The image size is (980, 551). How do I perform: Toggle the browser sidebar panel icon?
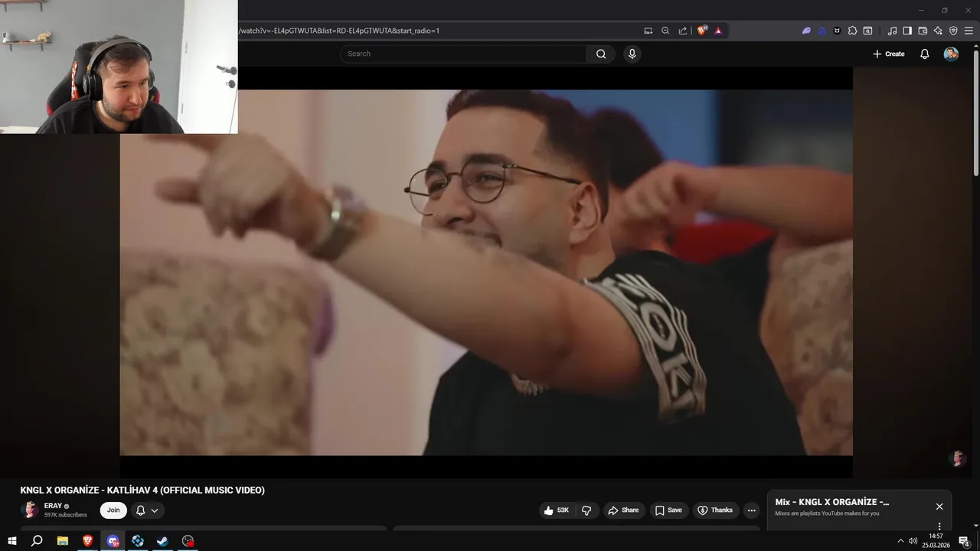point(907,31)
